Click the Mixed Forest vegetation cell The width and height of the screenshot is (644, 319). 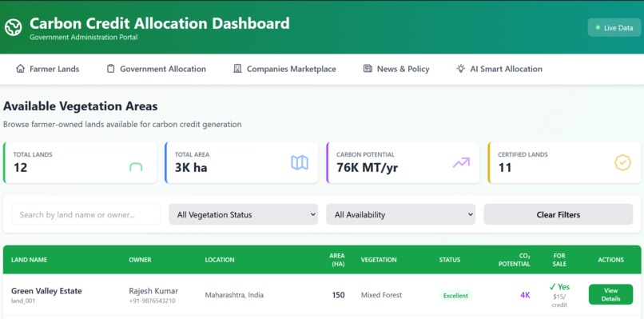tap(382, 295)
